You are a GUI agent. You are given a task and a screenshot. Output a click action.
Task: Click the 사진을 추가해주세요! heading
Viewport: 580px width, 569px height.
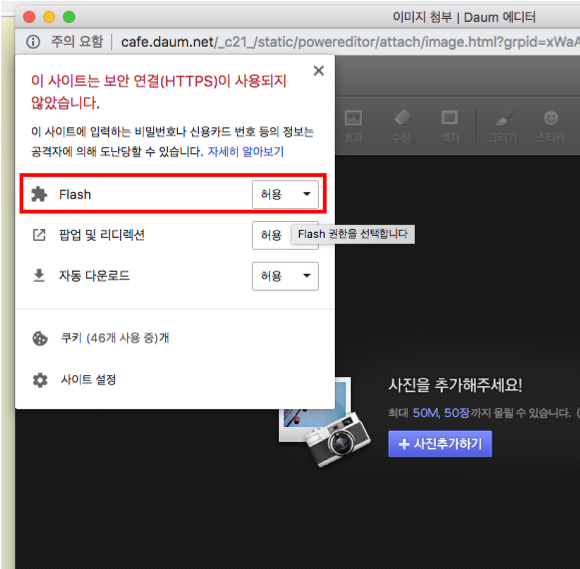click(455, 385)
